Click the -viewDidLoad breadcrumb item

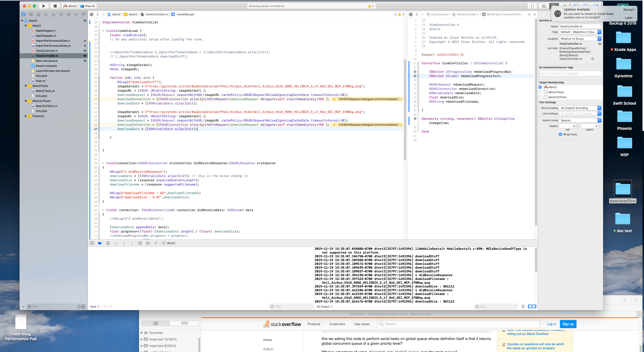click(185, 14)
